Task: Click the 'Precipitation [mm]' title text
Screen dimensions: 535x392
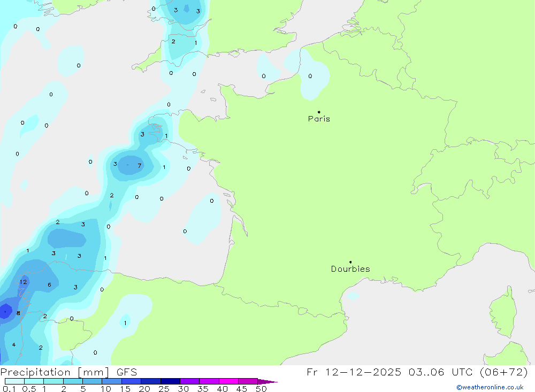Action: click(x=55, y=372)
